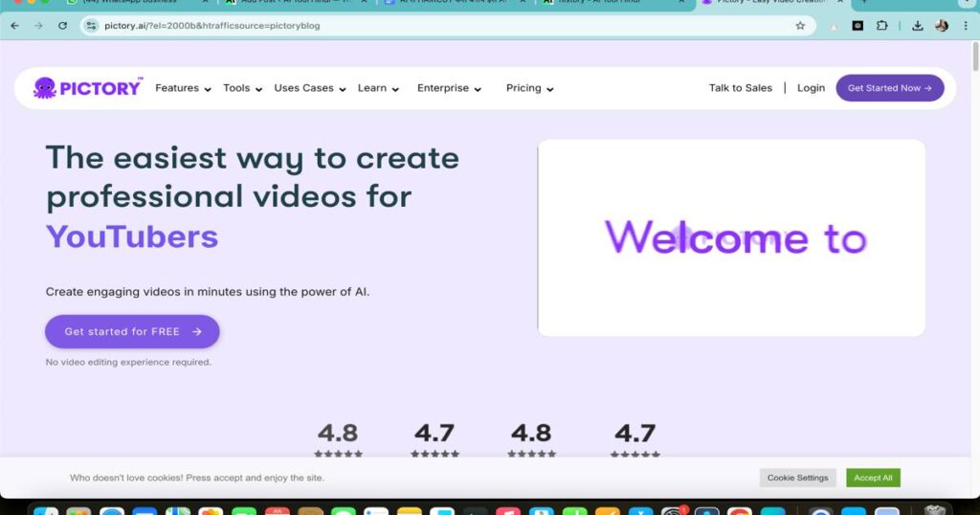Open the Enterprise dropdown
This screenshot has width=980, height=515.
pyautogui.click(x=450, y=88)
